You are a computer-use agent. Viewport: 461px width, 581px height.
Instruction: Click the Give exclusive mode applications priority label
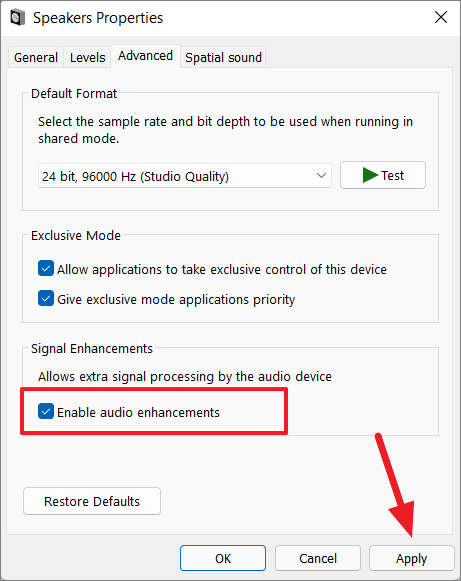pos(176,299)
